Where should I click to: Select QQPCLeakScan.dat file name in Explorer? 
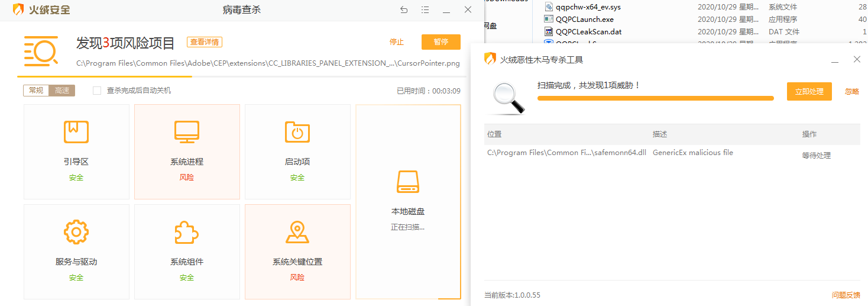588,32
